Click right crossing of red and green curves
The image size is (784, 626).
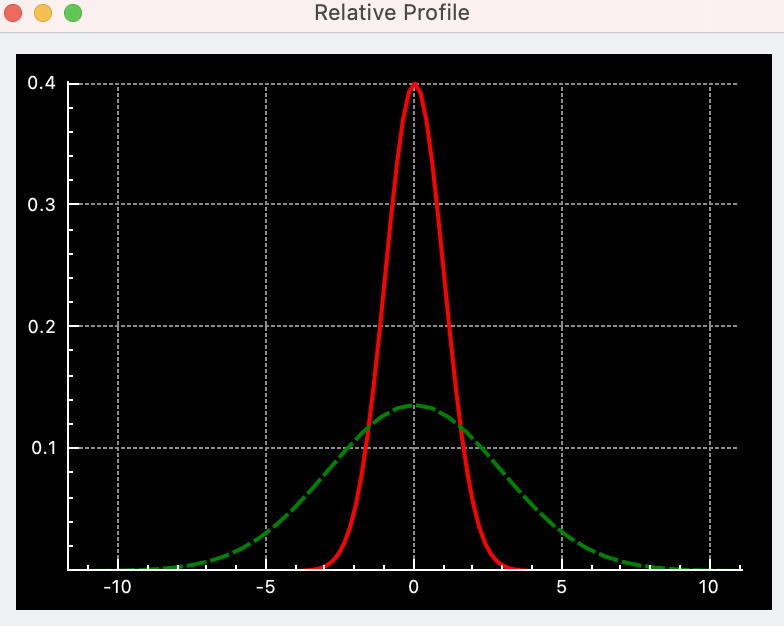point(461,426)
